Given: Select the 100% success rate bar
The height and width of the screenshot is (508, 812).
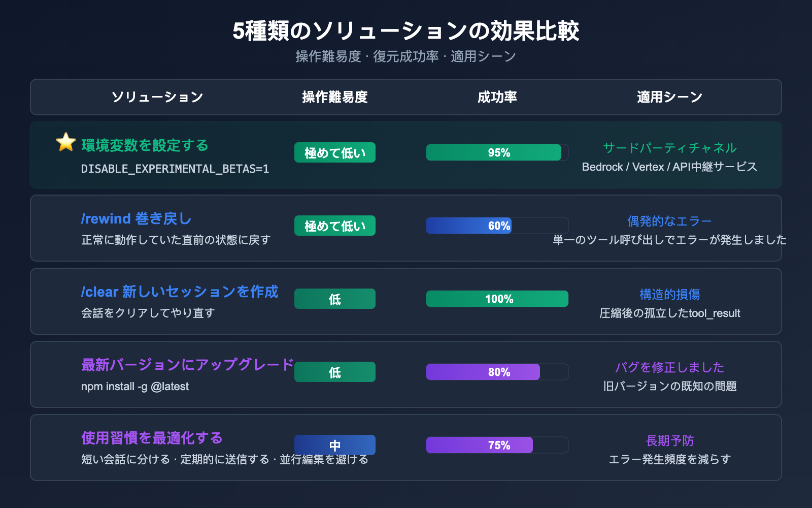Looking at the screenshot, I should click(497, 299).
